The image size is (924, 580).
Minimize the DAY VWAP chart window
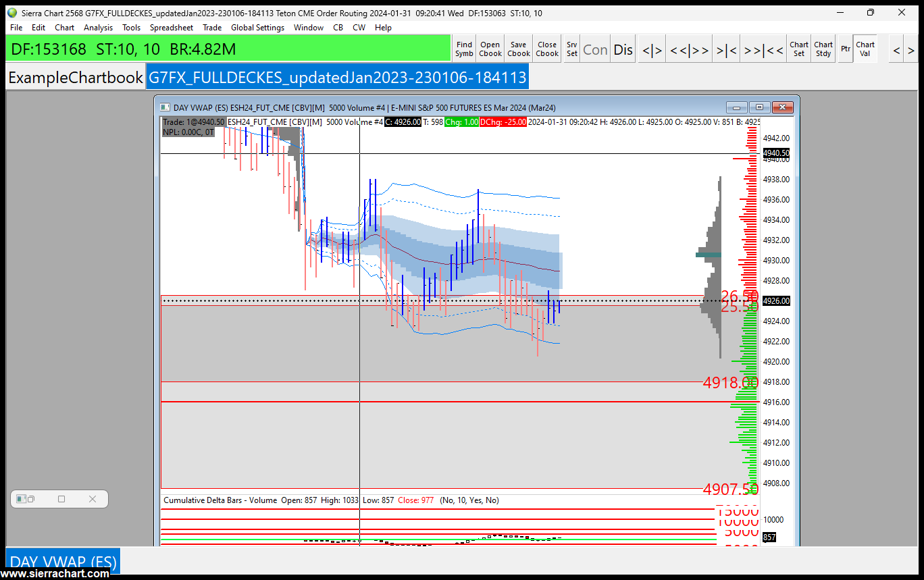[736, 107]
